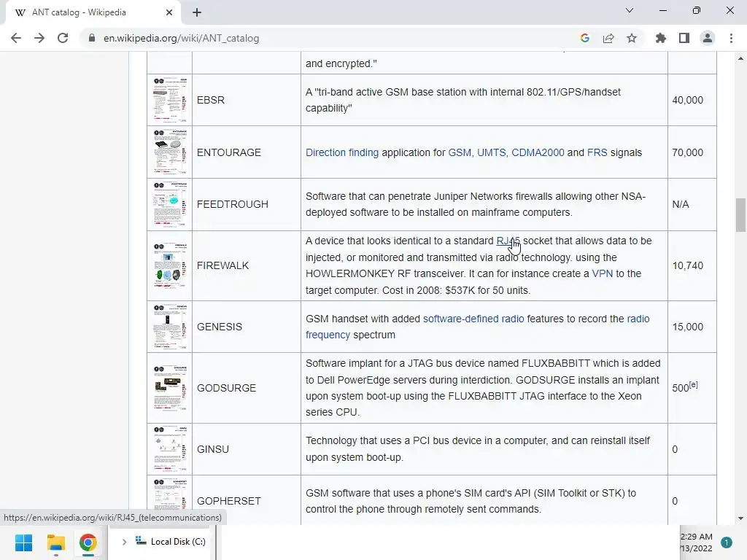
Task: Open the Extensions puzzle icon
Action: pos(661,38)
